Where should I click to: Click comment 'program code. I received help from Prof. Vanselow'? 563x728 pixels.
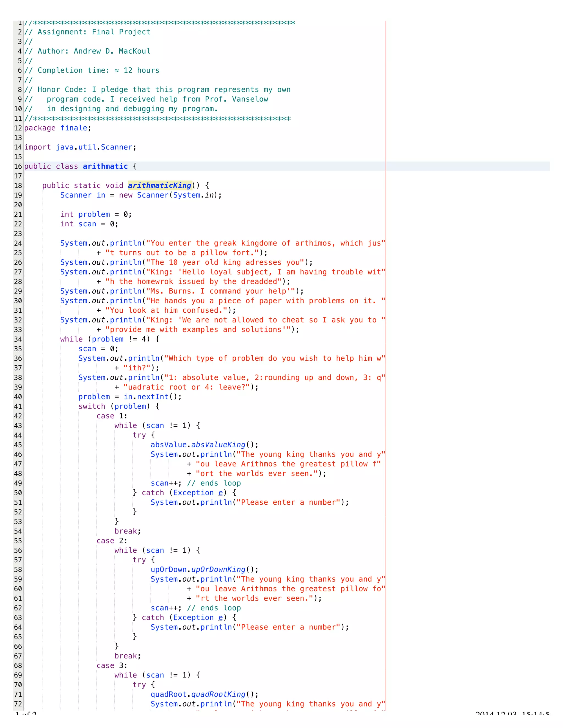pos(158,99)
